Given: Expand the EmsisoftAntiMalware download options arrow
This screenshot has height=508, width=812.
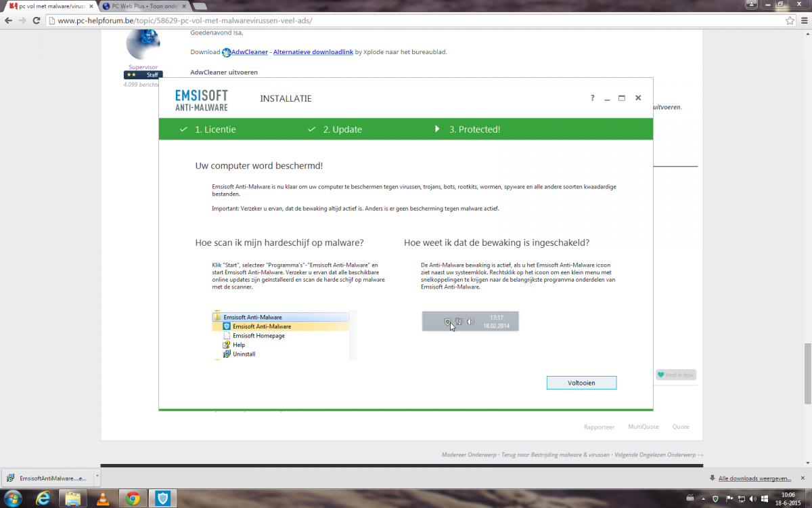Looking at the screenshot, I should [97, 478].
